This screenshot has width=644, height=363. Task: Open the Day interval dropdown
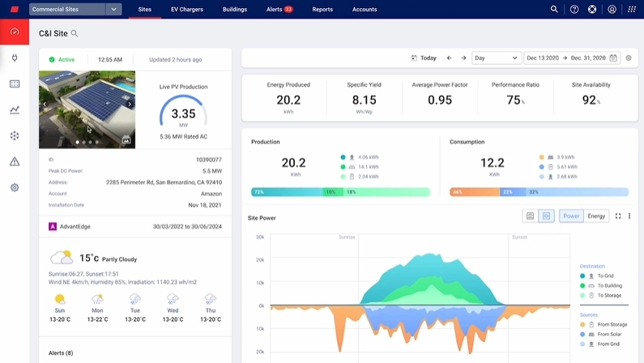click(x=496, y=58)
